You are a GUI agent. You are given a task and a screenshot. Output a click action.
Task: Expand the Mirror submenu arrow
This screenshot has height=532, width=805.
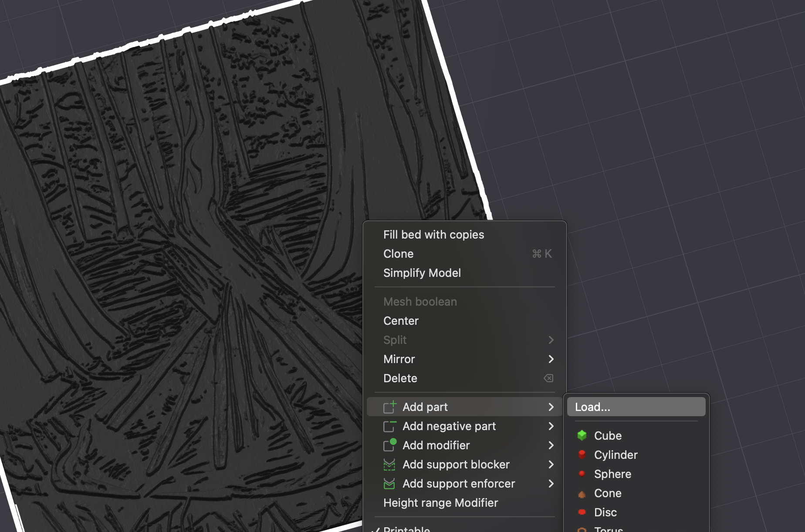coord(551,359)
